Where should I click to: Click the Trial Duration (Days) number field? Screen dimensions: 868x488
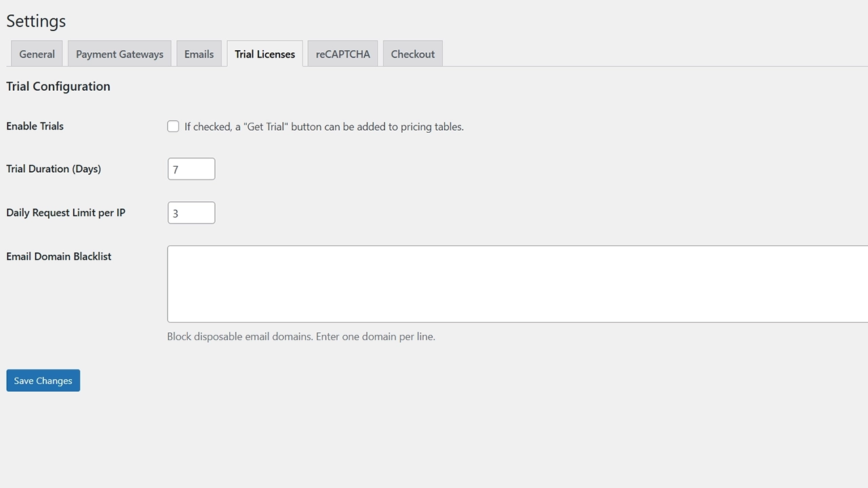click(191, 169)
